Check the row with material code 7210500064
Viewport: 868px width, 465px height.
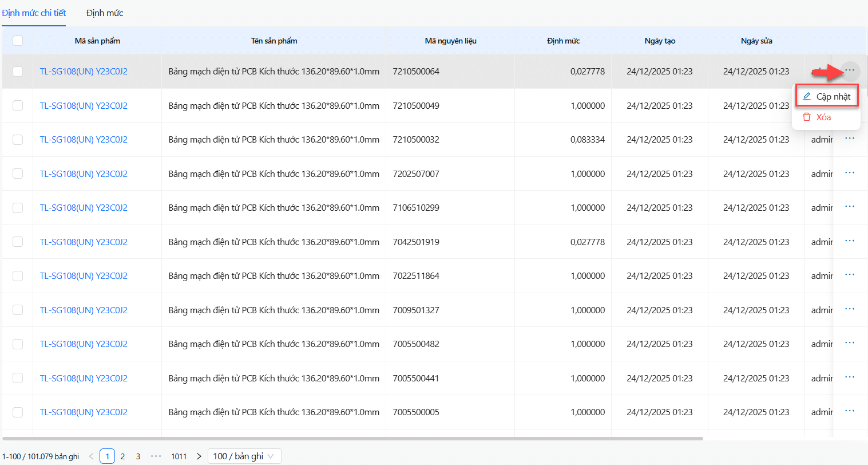[18, 72]
